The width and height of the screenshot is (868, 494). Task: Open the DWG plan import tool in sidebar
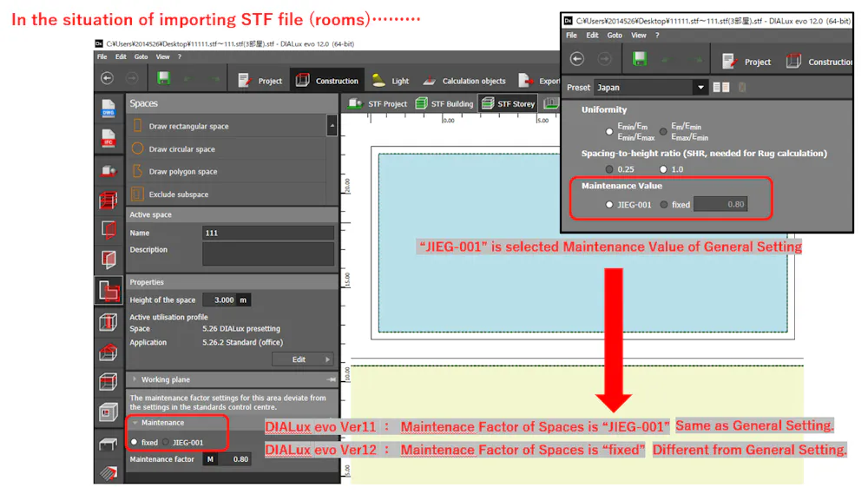(x=108, y=109)
